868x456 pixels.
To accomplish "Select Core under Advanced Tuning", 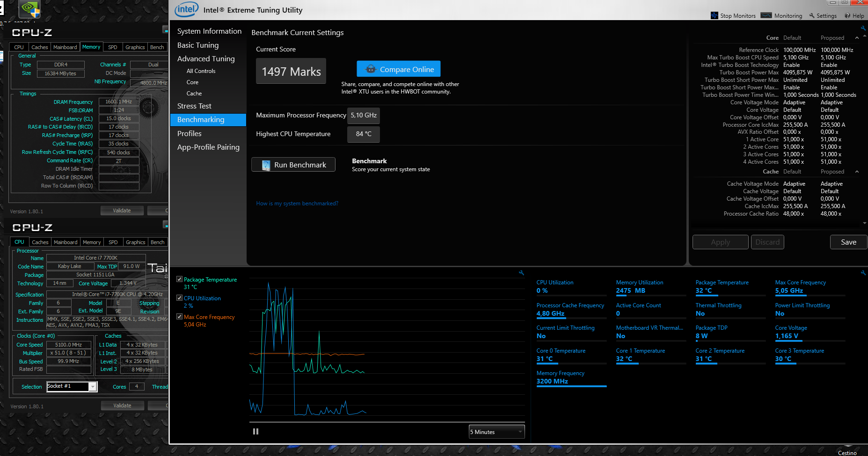I will 192,82.
